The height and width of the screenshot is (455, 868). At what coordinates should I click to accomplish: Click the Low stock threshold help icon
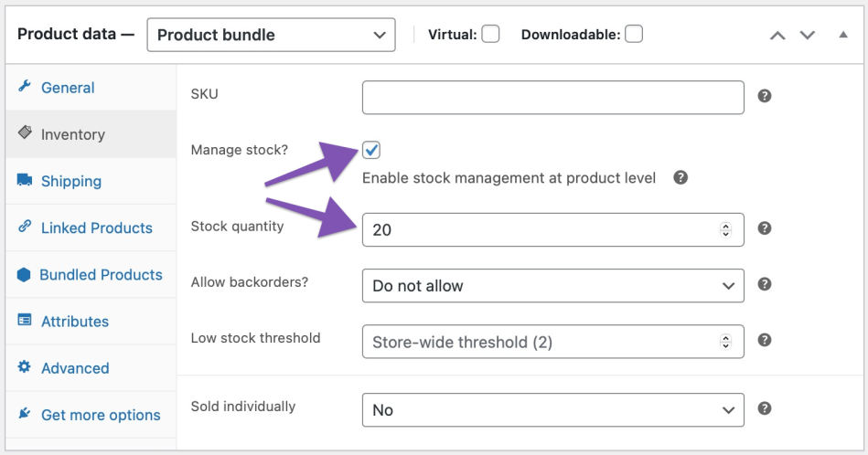pos(765,340)
